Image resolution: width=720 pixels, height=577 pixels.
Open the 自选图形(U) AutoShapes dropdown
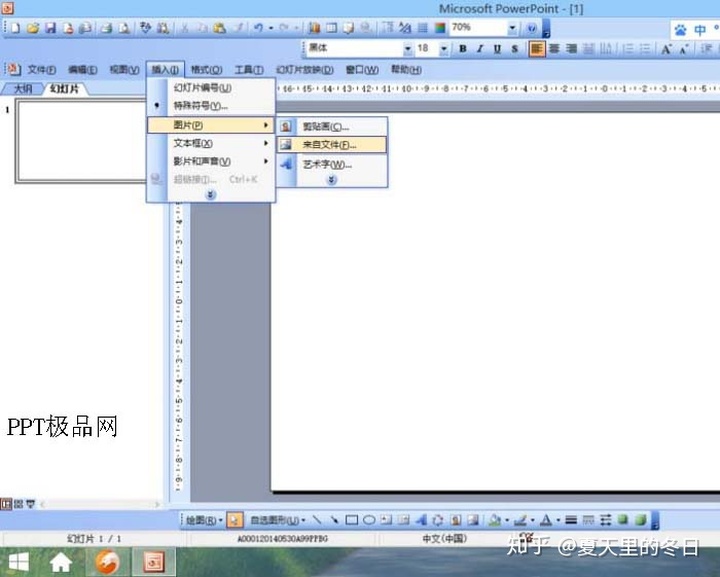(278, 521)
